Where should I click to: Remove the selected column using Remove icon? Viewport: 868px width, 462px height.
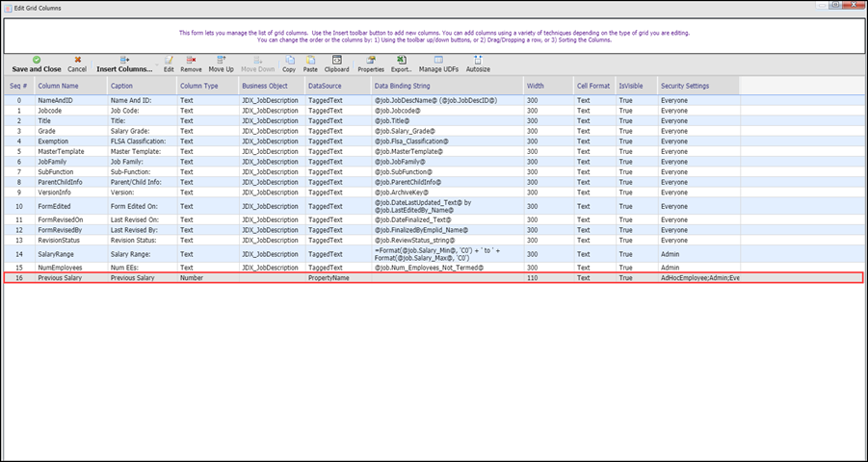(191, 64)
